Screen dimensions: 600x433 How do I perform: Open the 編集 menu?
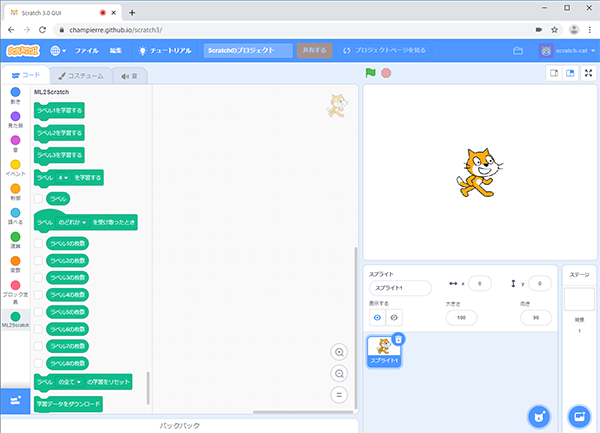point(116,50)
